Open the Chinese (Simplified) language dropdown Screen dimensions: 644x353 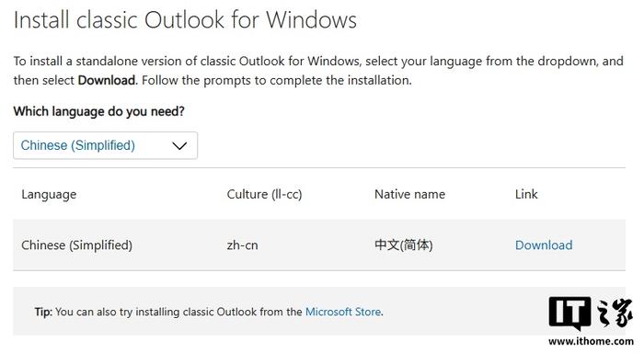click(105, 145)
